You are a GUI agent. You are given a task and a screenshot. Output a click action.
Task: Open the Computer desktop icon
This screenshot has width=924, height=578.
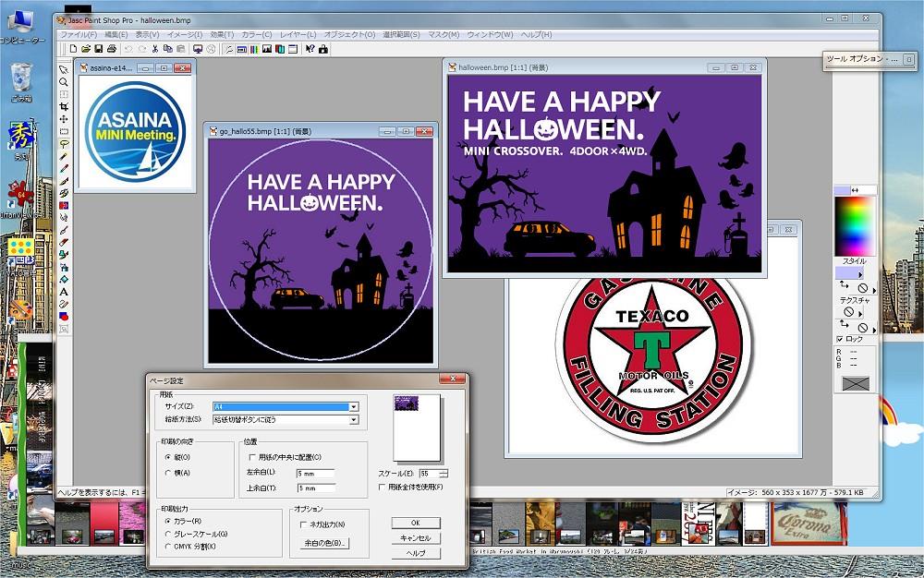click(x=21, y=27)
